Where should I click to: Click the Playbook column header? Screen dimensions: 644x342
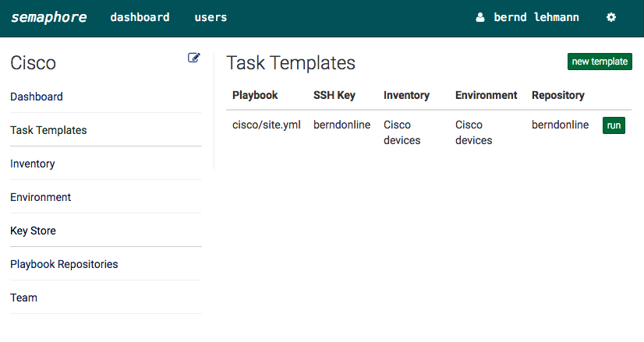(255, 95)
